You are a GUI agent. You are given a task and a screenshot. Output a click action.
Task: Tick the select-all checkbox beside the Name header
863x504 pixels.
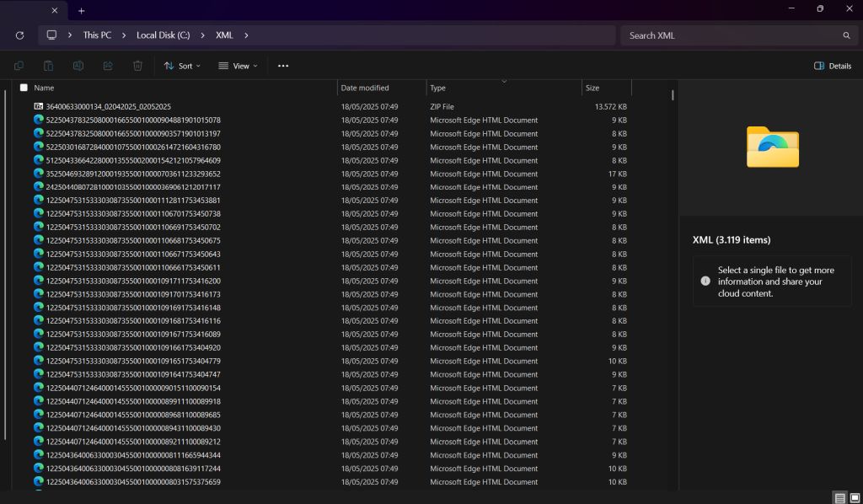point(24,88)
